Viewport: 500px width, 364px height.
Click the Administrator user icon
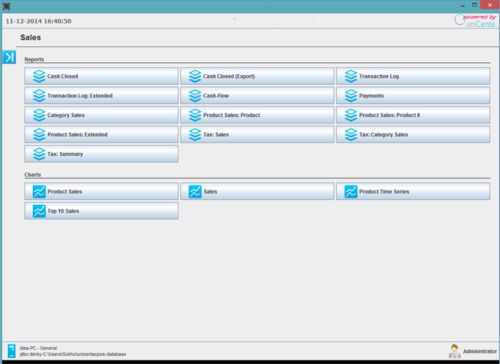tap(454, 351)
